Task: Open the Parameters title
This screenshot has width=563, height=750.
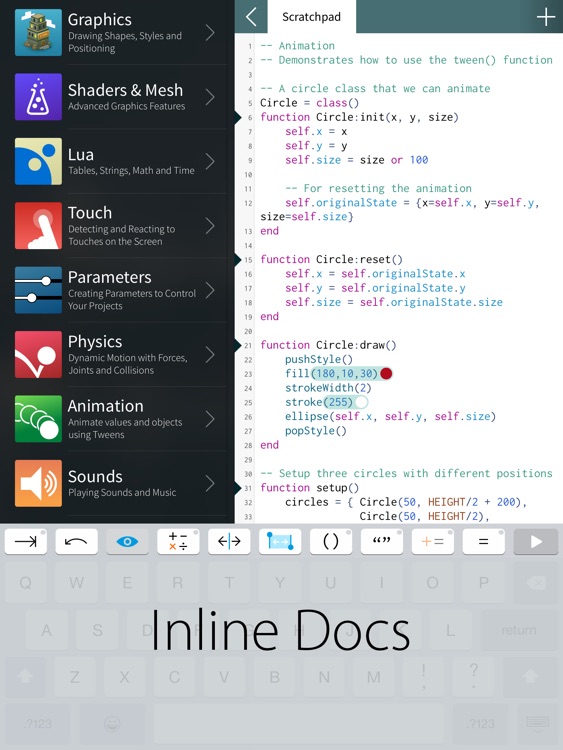Action: [x=110, y=277]
